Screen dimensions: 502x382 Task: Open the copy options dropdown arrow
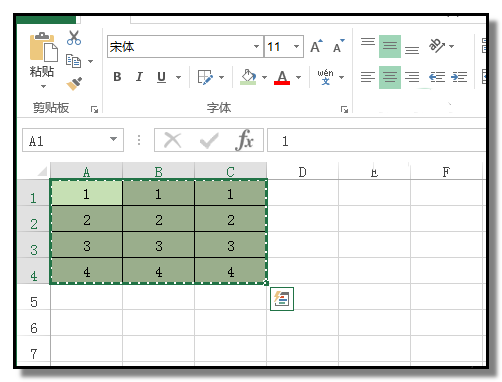pyautogui.click(x=90, y=61)
